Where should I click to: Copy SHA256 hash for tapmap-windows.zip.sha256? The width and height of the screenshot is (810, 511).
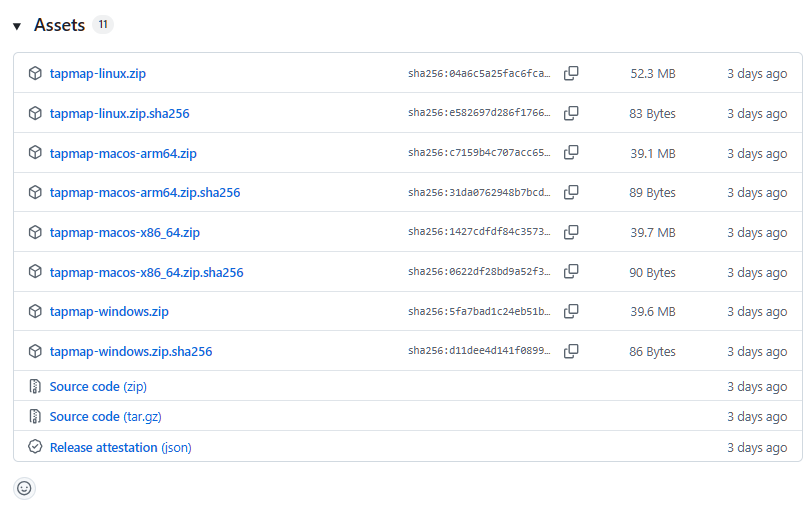[571, 351]
